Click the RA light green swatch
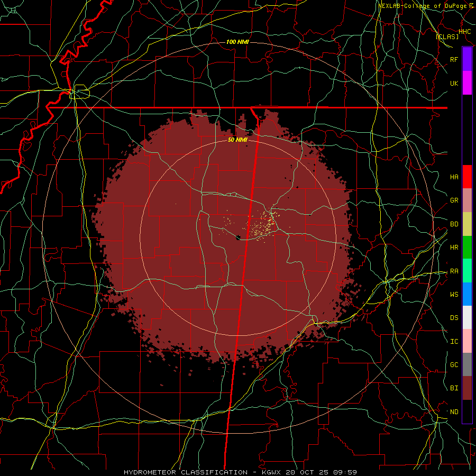The width and height of the screenshot is (476, 476). tap(467, 271)
